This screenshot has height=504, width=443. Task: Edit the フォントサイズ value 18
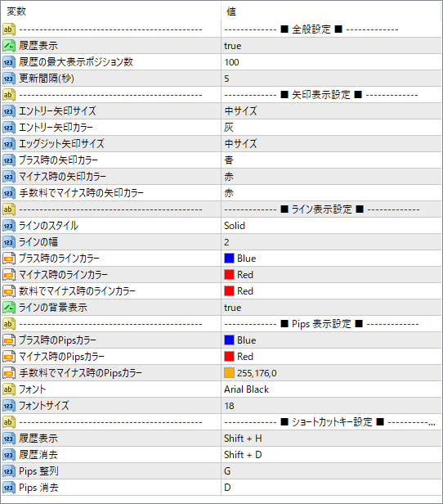click(331, 406)
